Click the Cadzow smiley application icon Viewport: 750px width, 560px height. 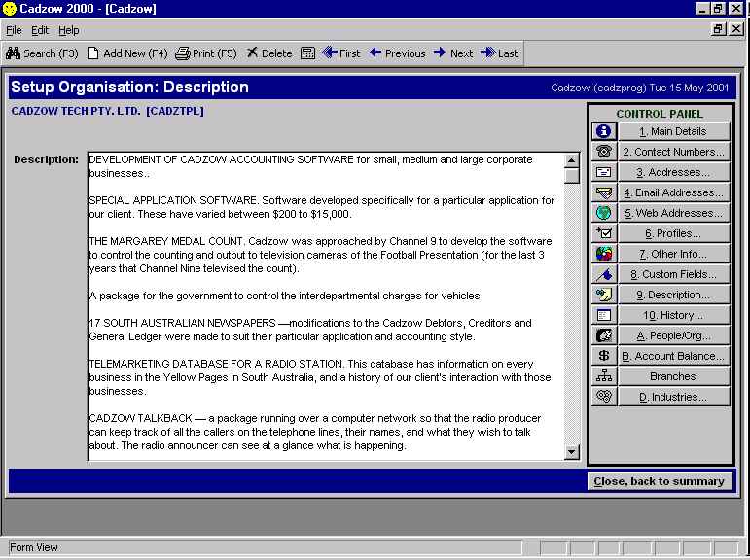[9, 9]
